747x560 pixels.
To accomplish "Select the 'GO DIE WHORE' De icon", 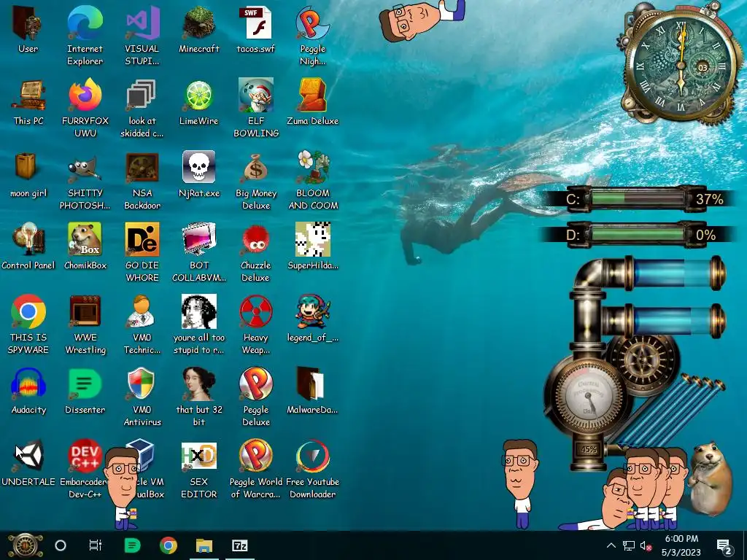I will [142, 253].
